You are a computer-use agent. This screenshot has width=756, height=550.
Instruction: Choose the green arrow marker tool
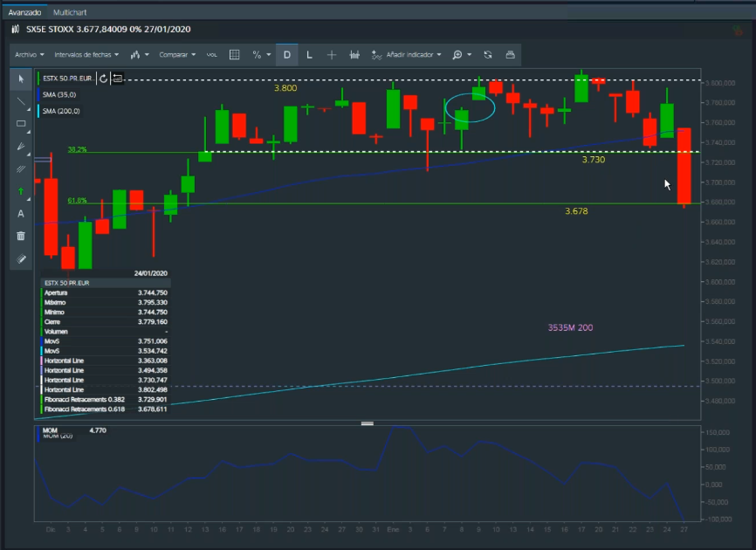21,190
